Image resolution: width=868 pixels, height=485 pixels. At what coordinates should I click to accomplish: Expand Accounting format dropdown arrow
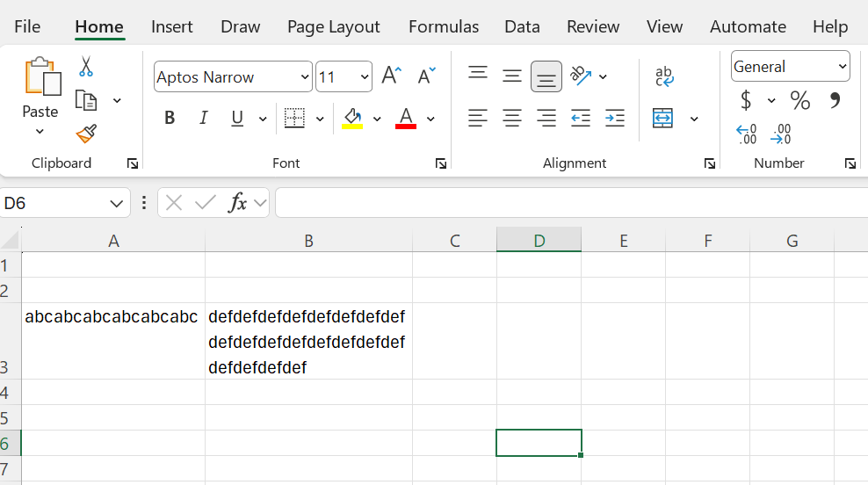(771, 101)
